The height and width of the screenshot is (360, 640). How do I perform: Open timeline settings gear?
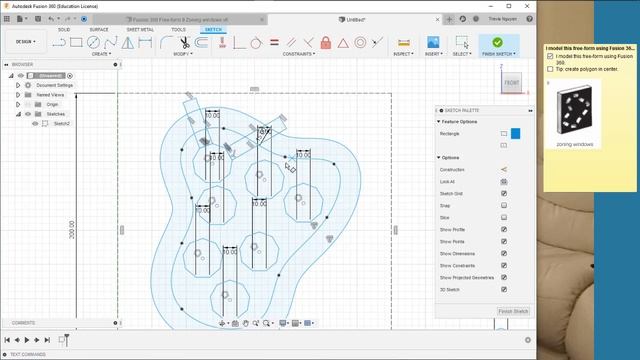click(528, 340)
